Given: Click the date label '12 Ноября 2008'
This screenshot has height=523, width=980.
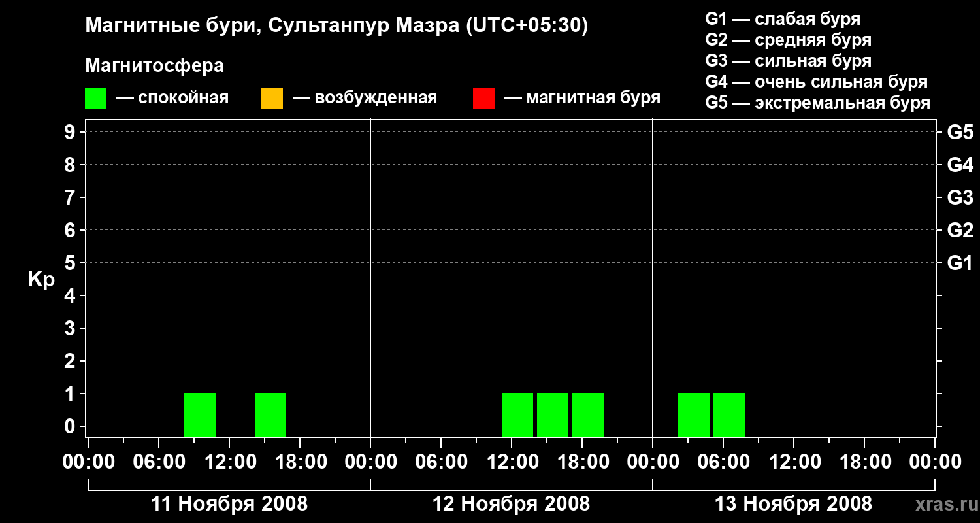Looking at the screenshot, I should [512, 503].
